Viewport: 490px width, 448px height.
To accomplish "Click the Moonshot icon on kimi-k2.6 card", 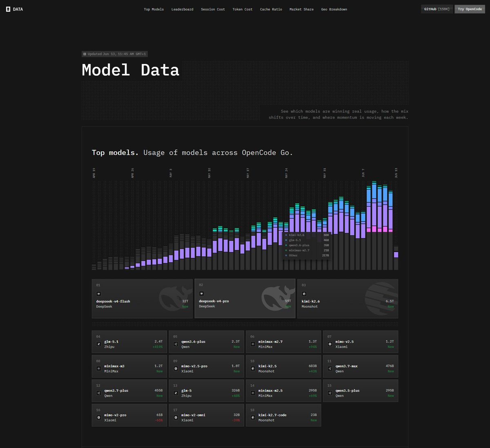I will (x=304, y=294).
